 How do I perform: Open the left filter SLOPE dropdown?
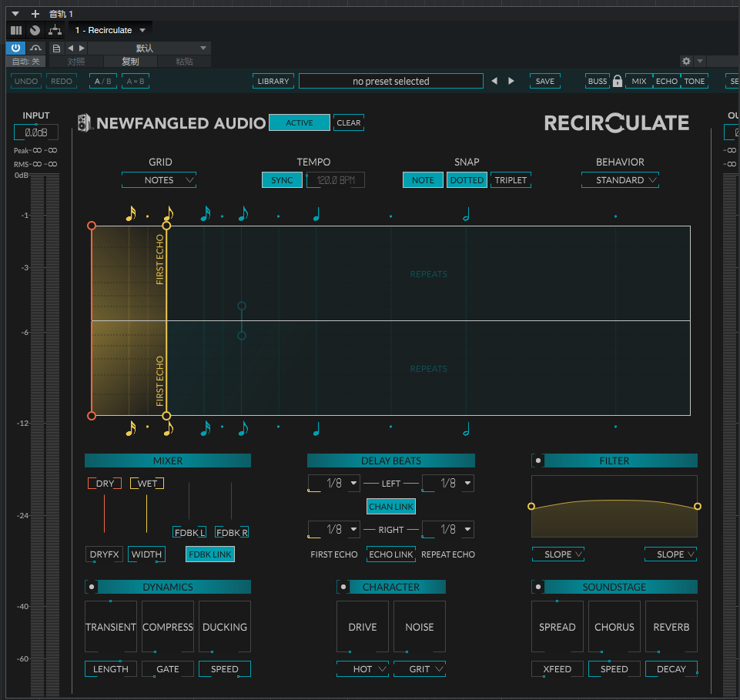pos(558,554)
